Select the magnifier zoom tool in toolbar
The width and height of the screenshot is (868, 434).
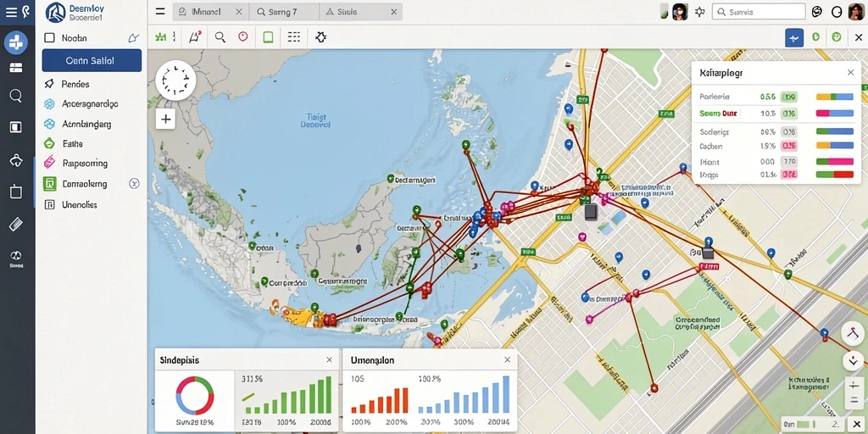coord(220,37)
